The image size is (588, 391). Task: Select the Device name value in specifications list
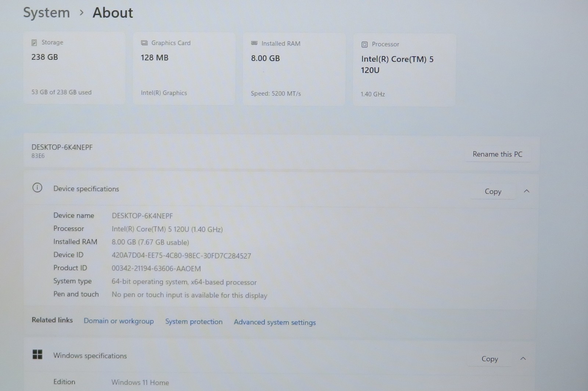142,216
